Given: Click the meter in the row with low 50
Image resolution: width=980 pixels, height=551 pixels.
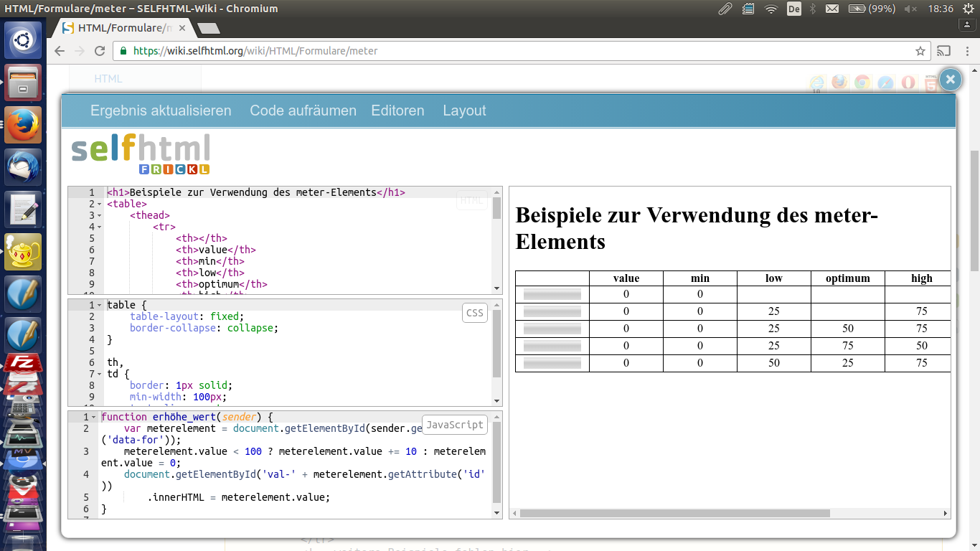Looking at the screenshot, I should tap(552, 363).
